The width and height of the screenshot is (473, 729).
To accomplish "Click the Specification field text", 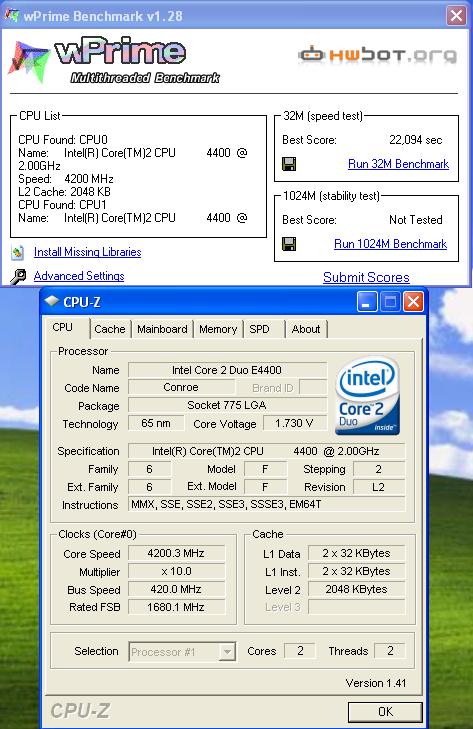I will click(x=266, y=451).
